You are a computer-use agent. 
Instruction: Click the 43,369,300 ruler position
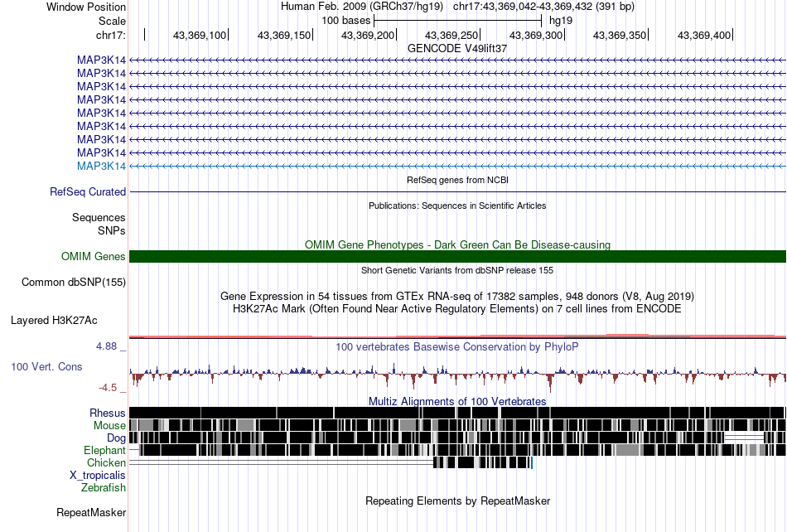click(535, 35)
